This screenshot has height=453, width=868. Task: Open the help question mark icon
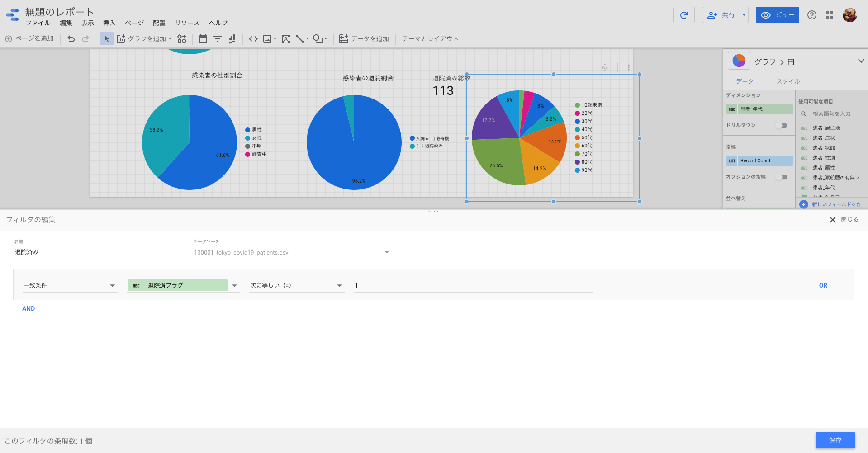coord(812,15)
